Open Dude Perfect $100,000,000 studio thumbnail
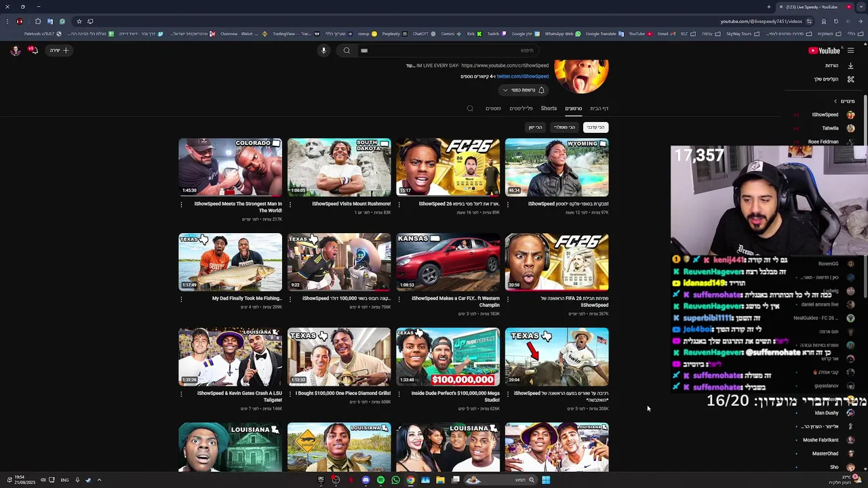 tap(448, 357)
